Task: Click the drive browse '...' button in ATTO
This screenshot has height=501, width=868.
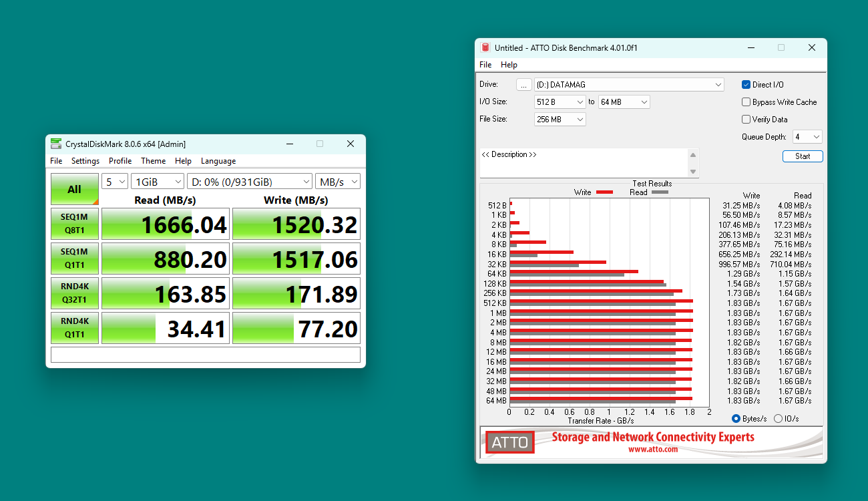Action: pyautogui.click(x=524, y=85)
